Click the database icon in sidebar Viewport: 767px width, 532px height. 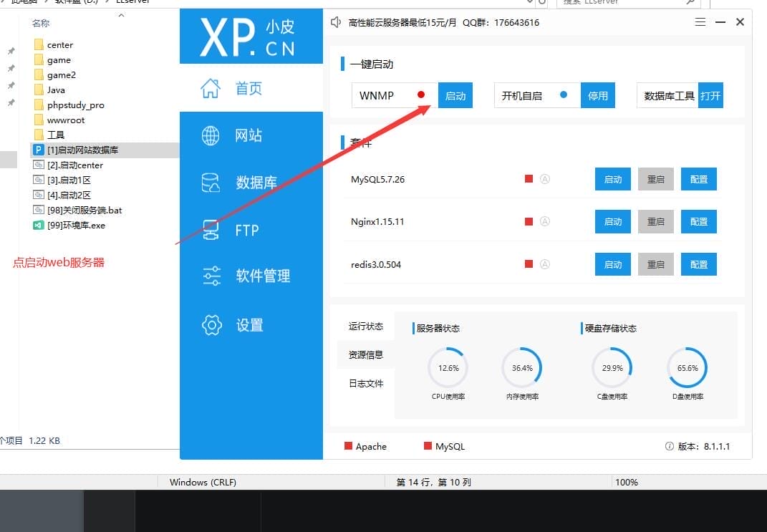pyautogui.click(x=211, y=183)
